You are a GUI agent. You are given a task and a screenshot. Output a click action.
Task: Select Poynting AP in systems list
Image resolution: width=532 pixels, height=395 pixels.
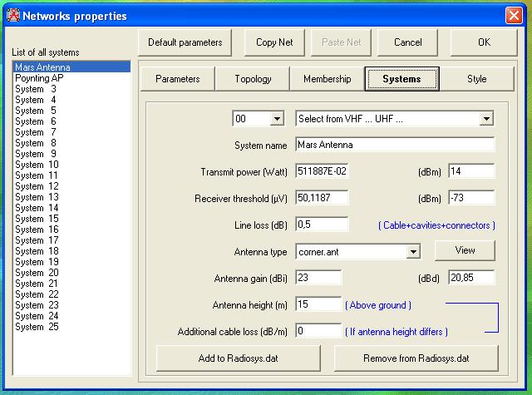71,78
